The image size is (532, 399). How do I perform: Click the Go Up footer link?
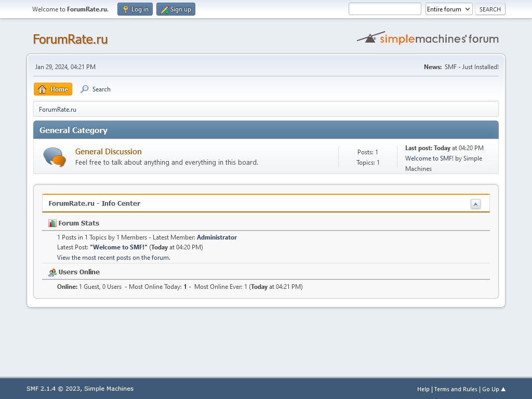coord(494,389)
